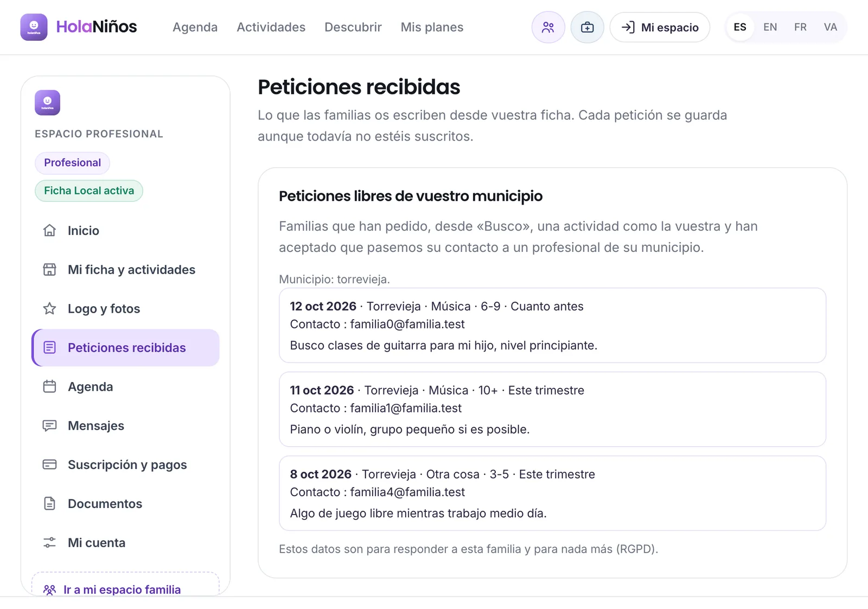Screen dimensions: 868x609
Task: Open Descubrir in the top navigation
Action: 353,27
